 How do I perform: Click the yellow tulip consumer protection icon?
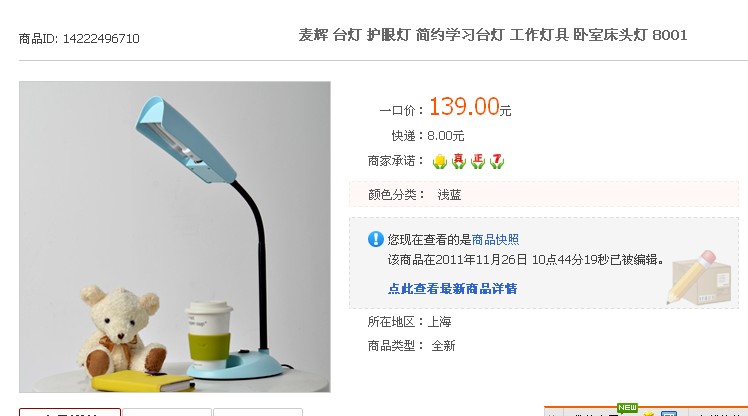point(439,161)
